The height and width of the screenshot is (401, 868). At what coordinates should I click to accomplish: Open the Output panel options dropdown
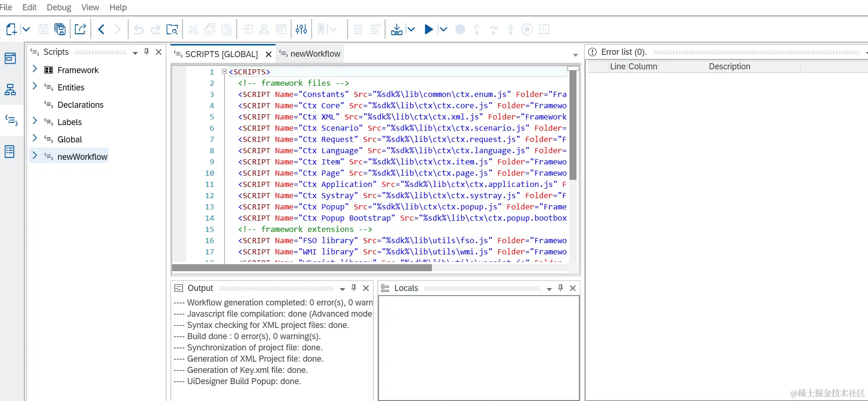coord(342,289)
